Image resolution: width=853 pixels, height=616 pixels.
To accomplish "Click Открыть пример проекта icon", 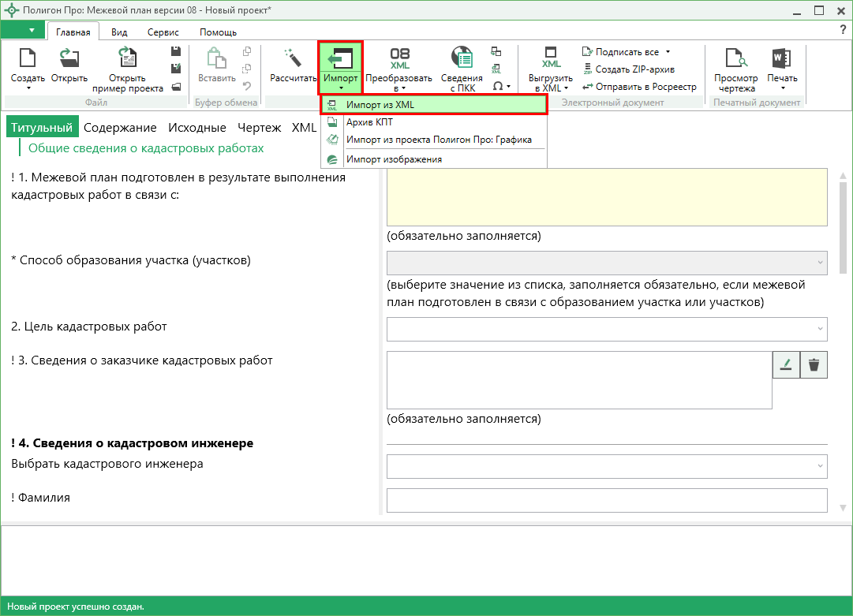I will [127, 58].
